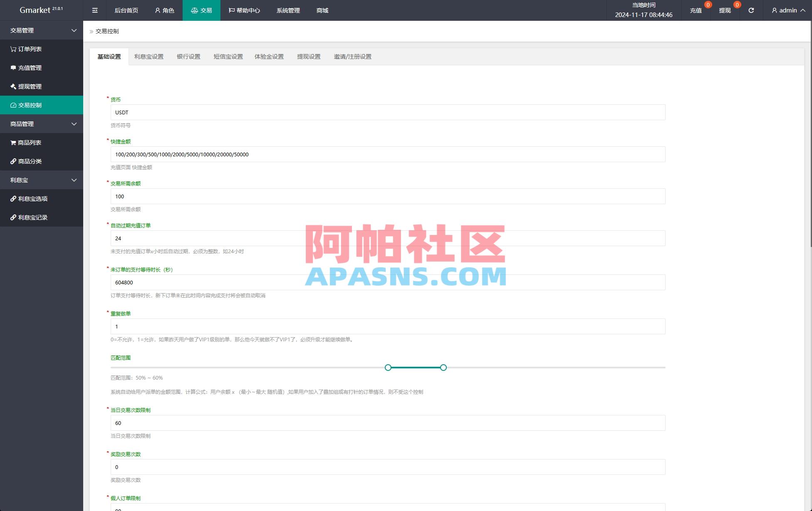Switch to the 银行设置 tab
This screenshot has width=812, height=511.
click(x=189, y=57)
